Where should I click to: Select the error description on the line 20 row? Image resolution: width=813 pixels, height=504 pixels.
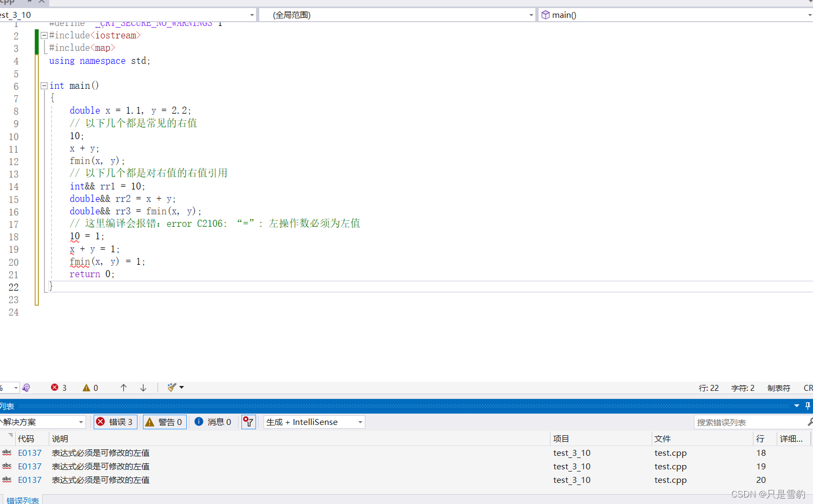point(101,480)
